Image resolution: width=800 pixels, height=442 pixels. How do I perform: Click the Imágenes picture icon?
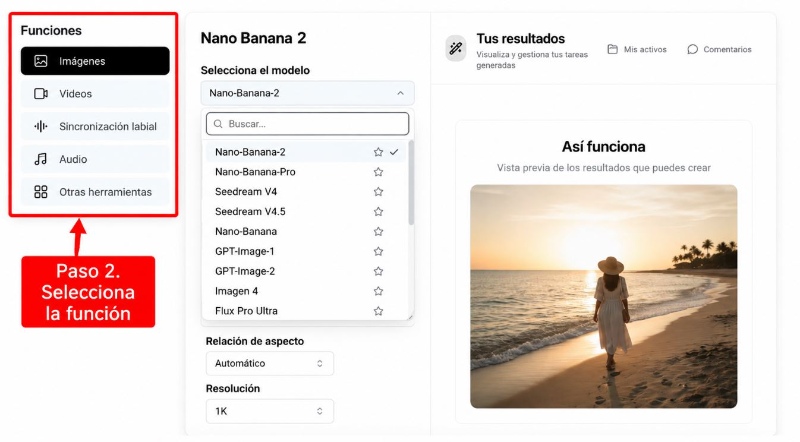tap(41, 61)
